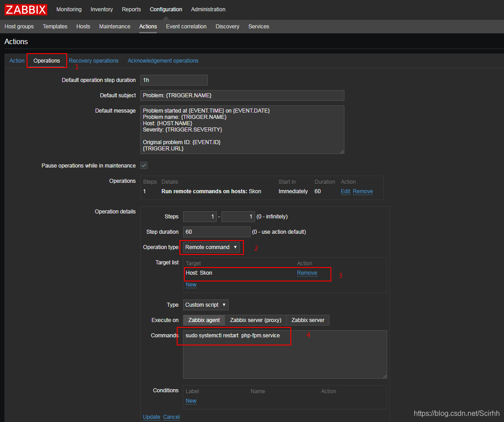Viewport: 504px width, 422px height.
Task: Click the Steps from field
Action: pos(200,217)
